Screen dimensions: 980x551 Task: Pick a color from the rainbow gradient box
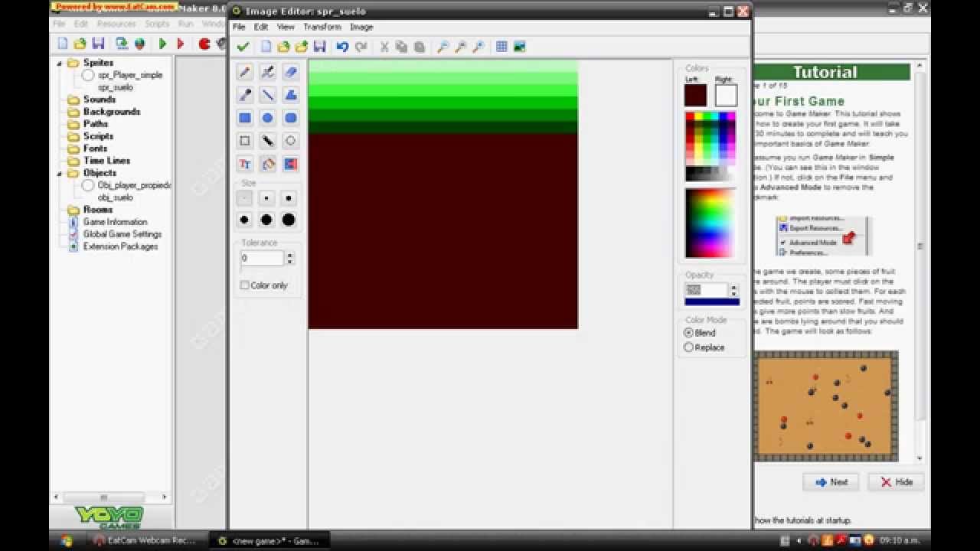coord(710,223)
